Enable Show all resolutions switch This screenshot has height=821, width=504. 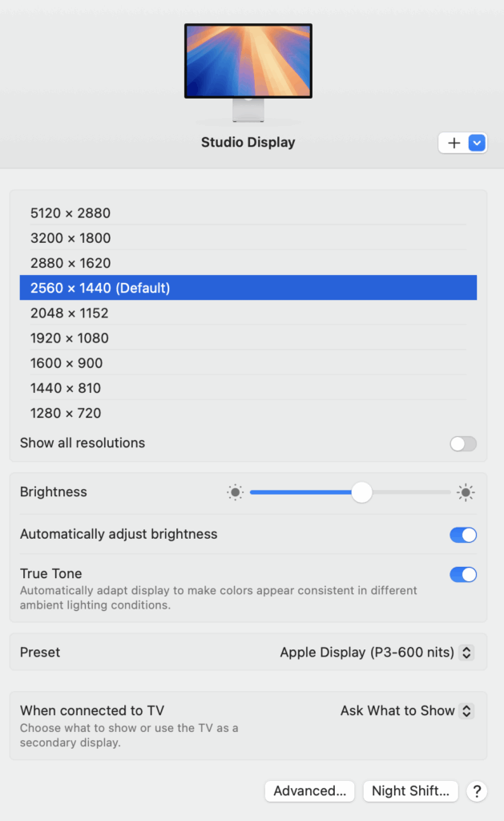point(463,443)
